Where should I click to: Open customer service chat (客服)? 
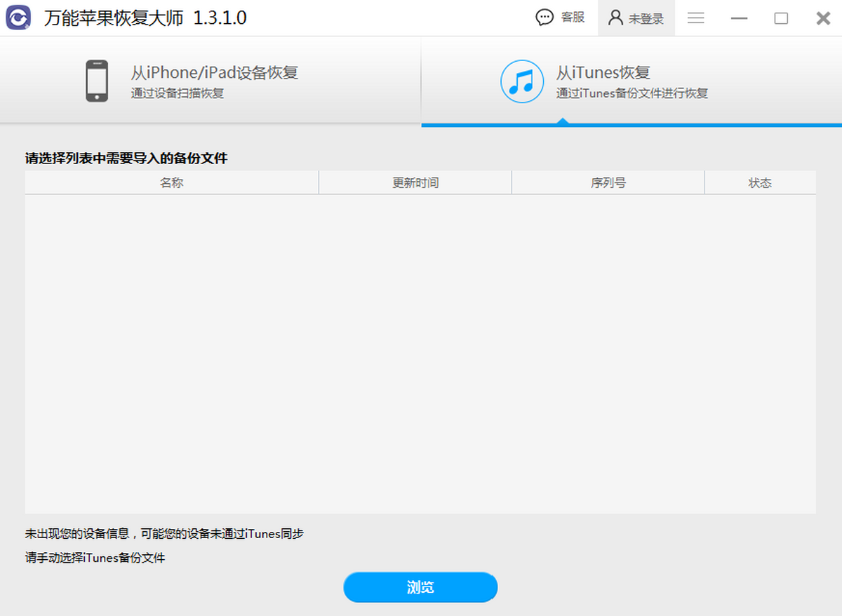(x=560, y=18)
